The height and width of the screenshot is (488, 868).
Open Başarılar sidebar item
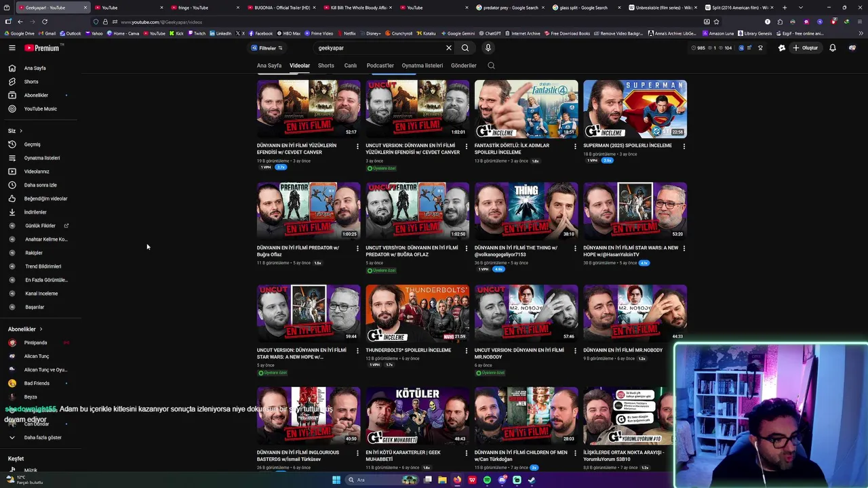(x=35, y=307)
